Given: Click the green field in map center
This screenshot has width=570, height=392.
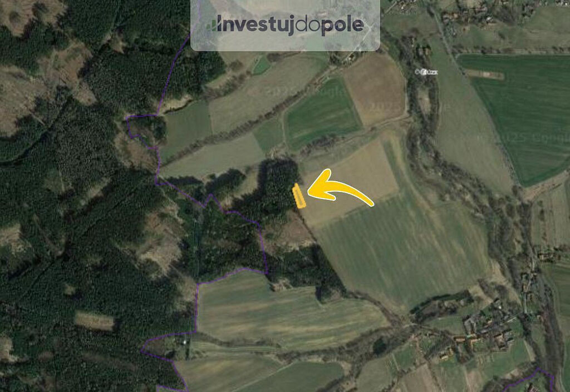Looking at the screenshot, I should click(x=322, y=115).
